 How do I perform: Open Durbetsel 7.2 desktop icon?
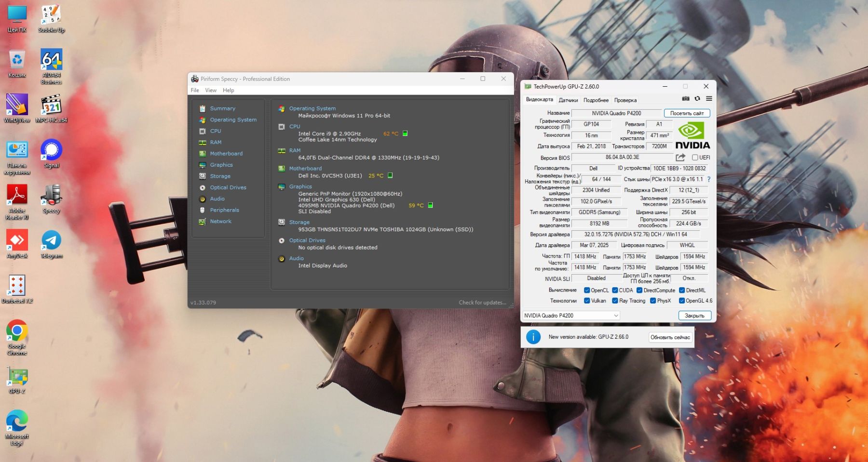pos(17,289)
